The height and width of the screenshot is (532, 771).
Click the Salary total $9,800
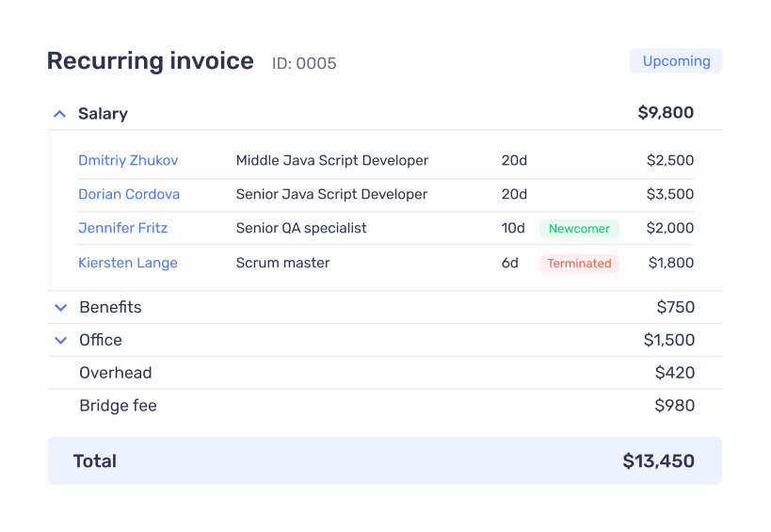tap(666, 113)
